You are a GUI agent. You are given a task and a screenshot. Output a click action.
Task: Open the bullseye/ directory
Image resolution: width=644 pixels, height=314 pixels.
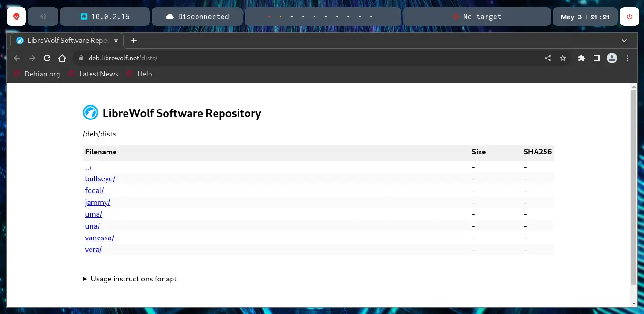[x=100, y=179]
